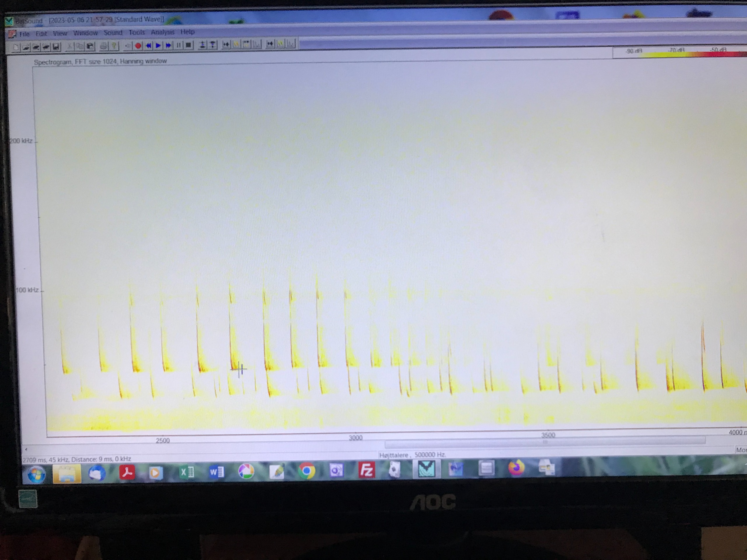Open the Tools menu

[x=137, y=32]
